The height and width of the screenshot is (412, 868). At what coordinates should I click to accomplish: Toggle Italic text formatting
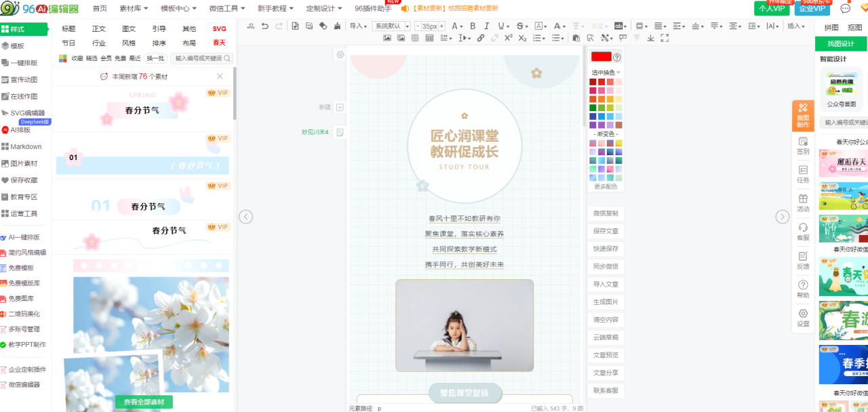488,26
